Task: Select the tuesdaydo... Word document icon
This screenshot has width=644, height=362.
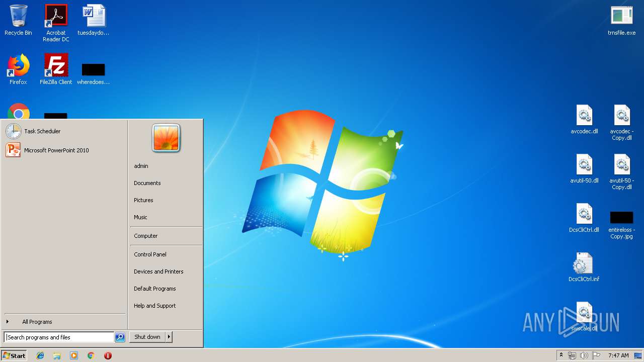Action: click(x=94, y=21)
